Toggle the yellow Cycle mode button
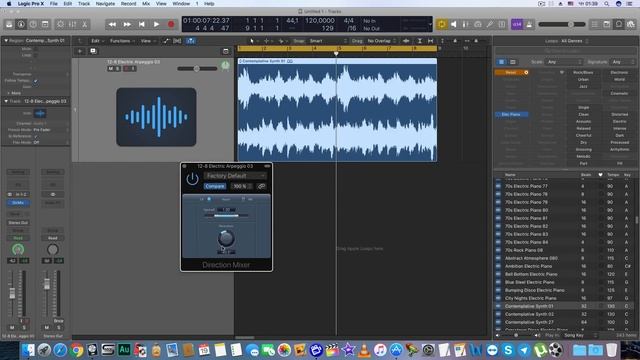 pos(442,24)
